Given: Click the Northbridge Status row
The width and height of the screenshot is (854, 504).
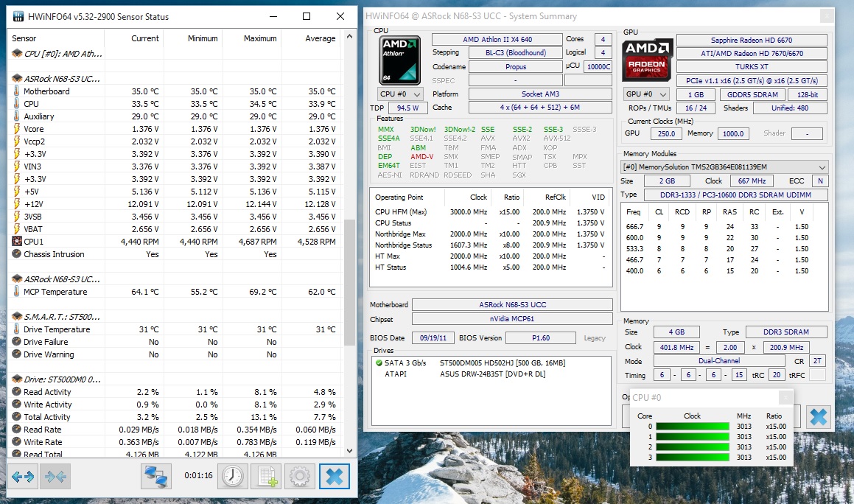Looking at the screenshot, I should (491, 245).
